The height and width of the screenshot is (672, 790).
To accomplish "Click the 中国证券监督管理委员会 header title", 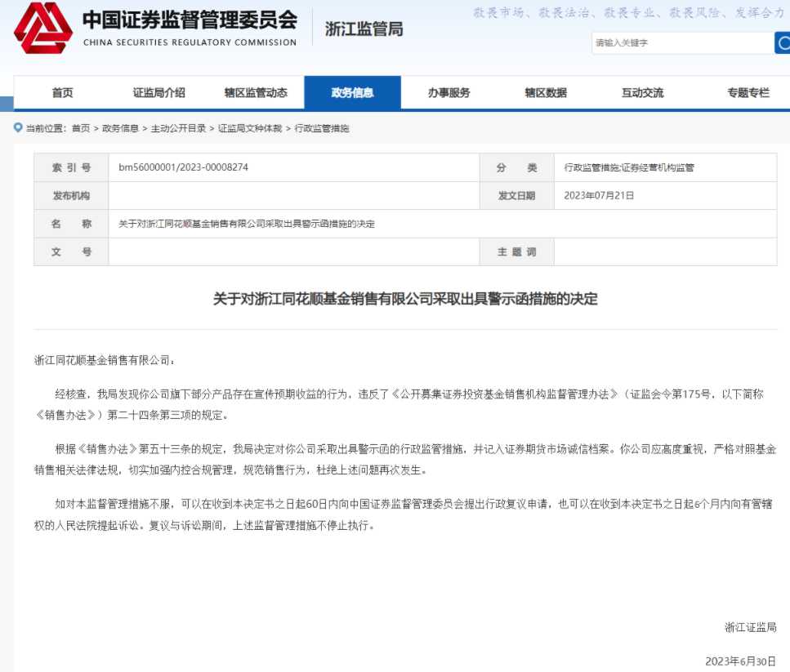I will point(190,20).
